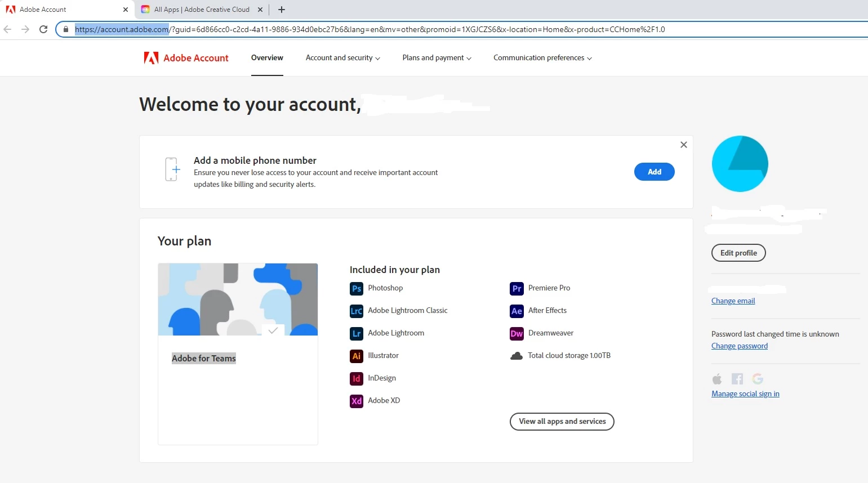Click the Add a mobile phone number heading

pos(255,160)
